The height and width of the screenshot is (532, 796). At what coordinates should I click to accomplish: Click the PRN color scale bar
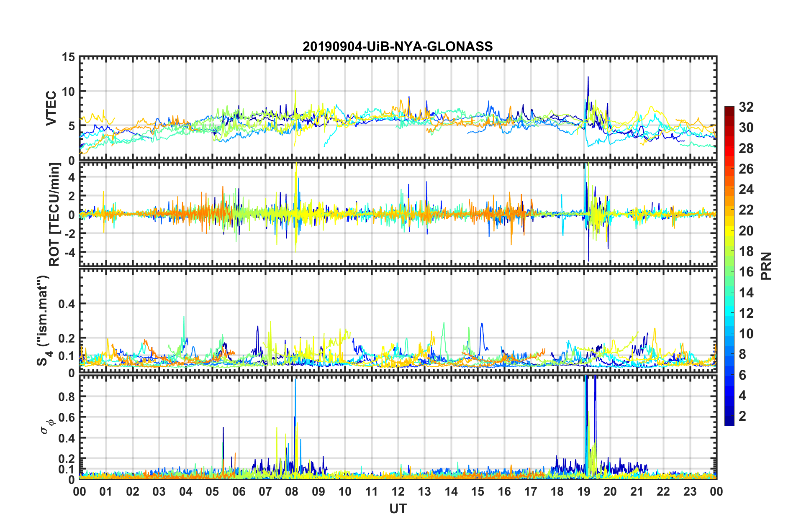tap(729, 266)
